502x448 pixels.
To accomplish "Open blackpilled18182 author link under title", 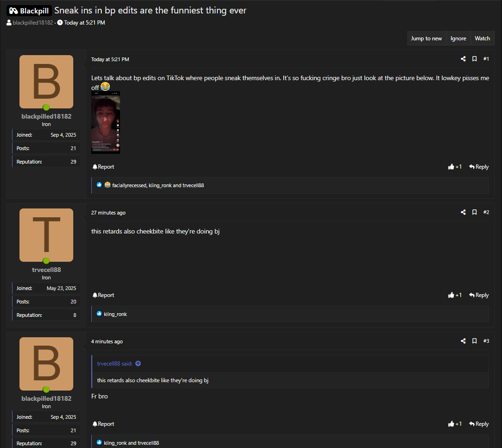I will tap(32, 23).
